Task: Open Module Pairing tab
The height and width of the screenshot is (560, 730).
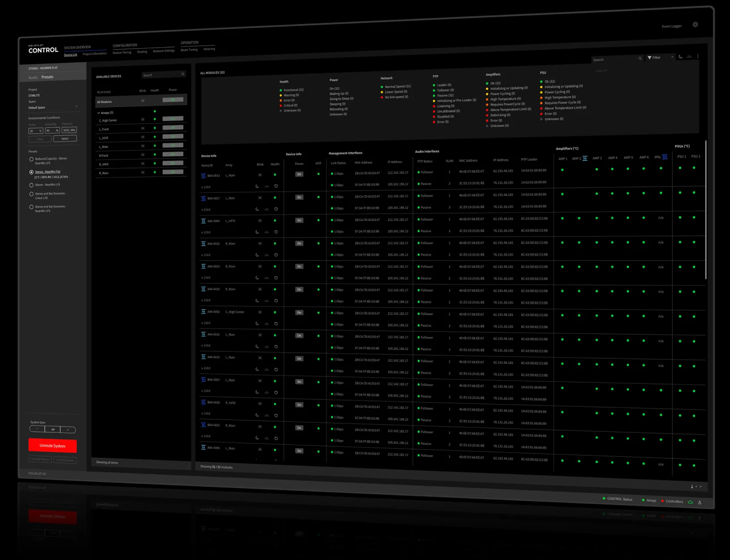Action: click(122, 52)
